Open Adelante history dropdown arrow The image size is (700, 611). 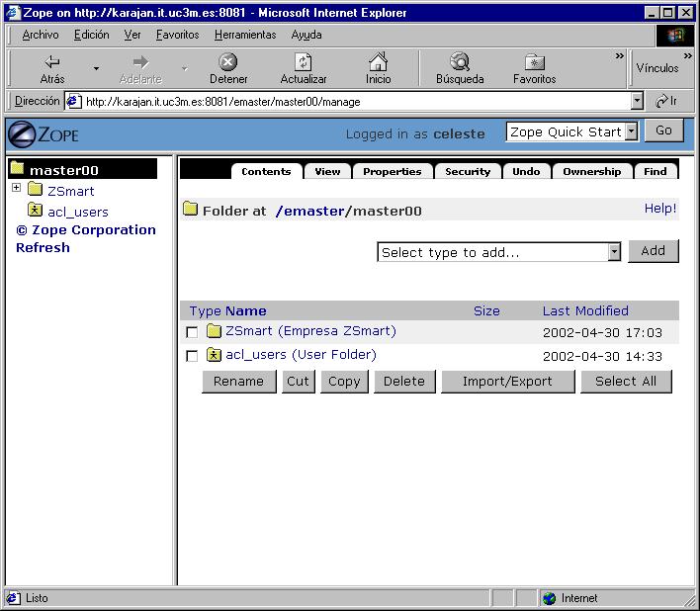pyautogui.click(x=184, y=68)
